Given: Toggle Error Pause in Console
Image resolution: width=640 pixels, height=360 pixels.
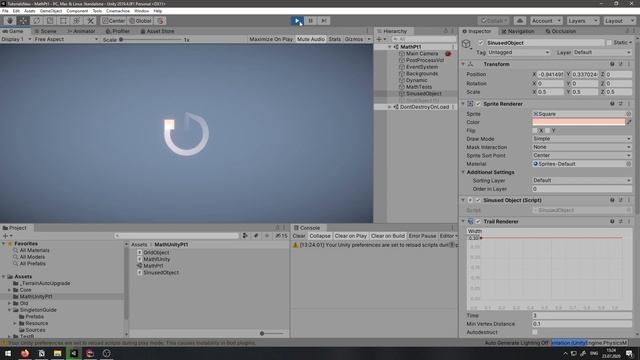Looking at the screenshot, I should coord(422,236).
